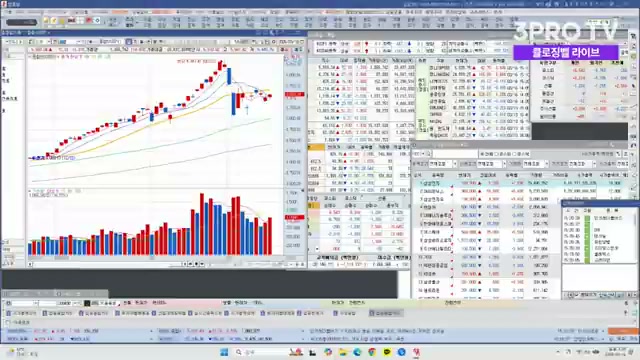Open the weather widget on the taskbar
640x360 pixels.
click(22, 352)
